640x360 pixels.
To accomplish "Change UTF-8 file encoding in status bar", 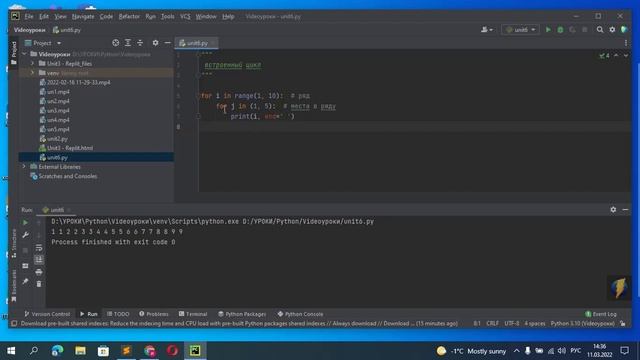I will coord(511,323).
